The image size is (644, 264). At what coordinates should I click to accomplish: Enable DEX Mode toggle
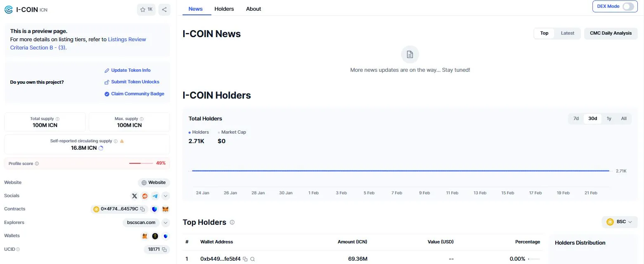point(628,6)
